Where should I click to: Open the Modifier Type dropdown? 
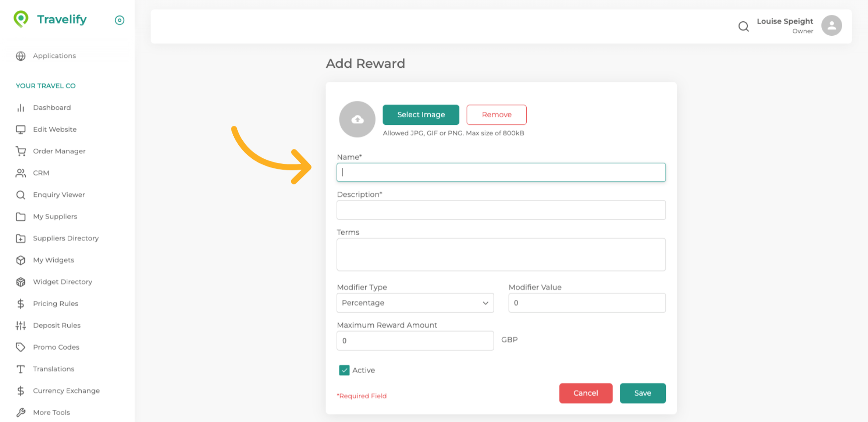point(415,303)
